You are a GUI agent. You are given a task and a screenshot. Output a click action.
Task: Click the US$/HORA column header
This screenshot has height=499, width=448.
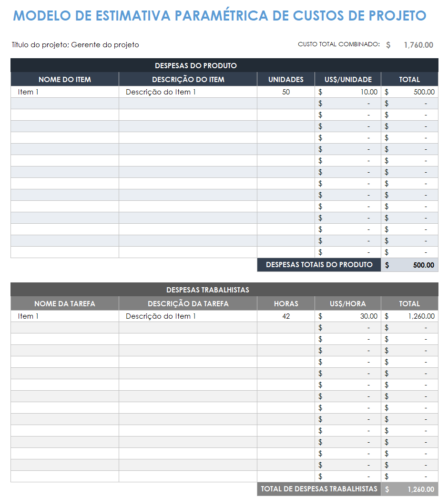point(348,303)
